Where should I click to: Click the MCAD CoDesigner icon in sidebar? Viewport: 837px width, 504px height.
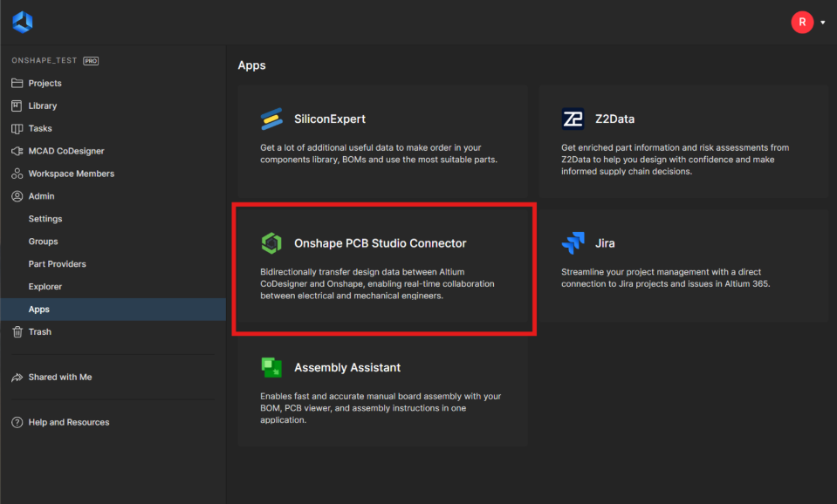click(x=17, y=151)
